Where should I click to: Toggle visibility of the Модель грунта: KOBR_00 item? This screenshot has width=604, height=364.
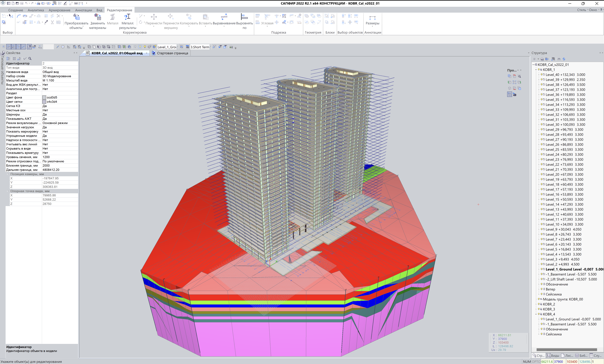pos(538,299)
